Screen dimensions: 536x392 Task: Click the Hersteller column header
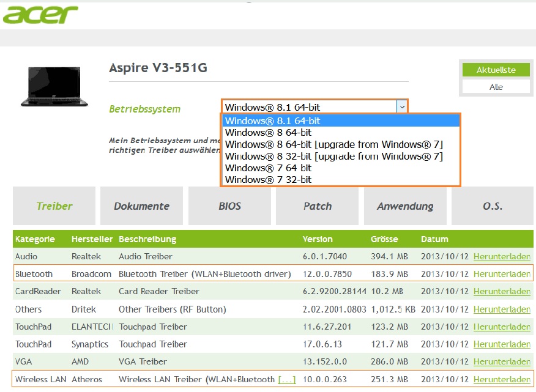[x=92, y=239]
